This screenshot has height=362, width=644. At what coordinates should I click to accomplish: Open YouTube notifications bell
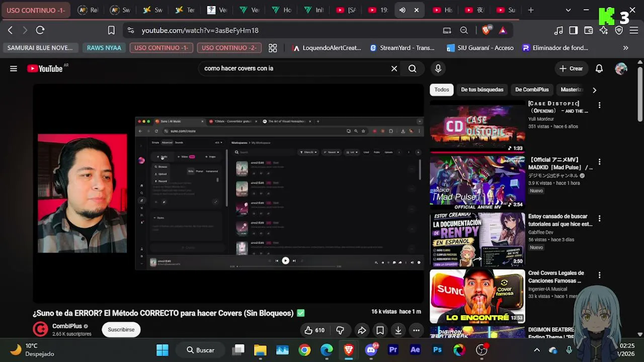coord(599,68)
